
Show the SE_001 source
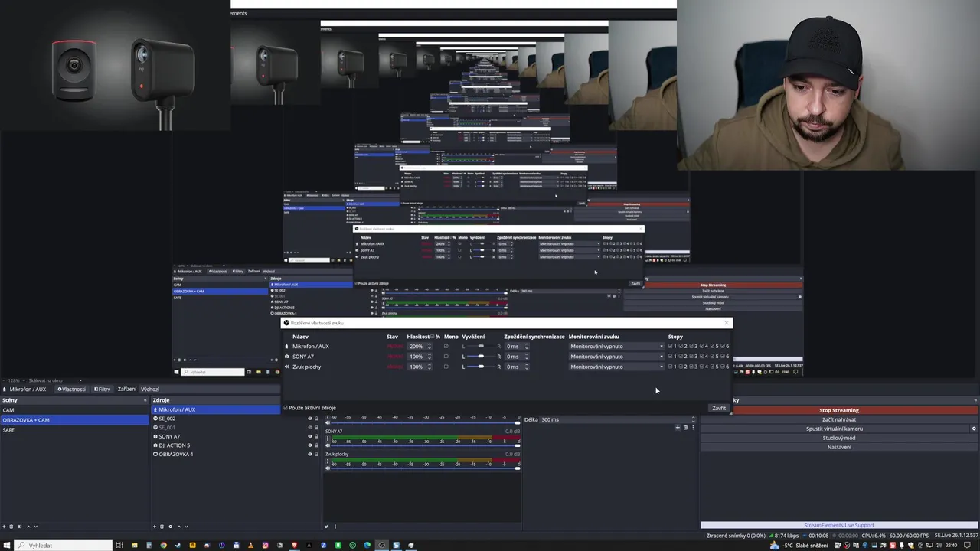310,427
